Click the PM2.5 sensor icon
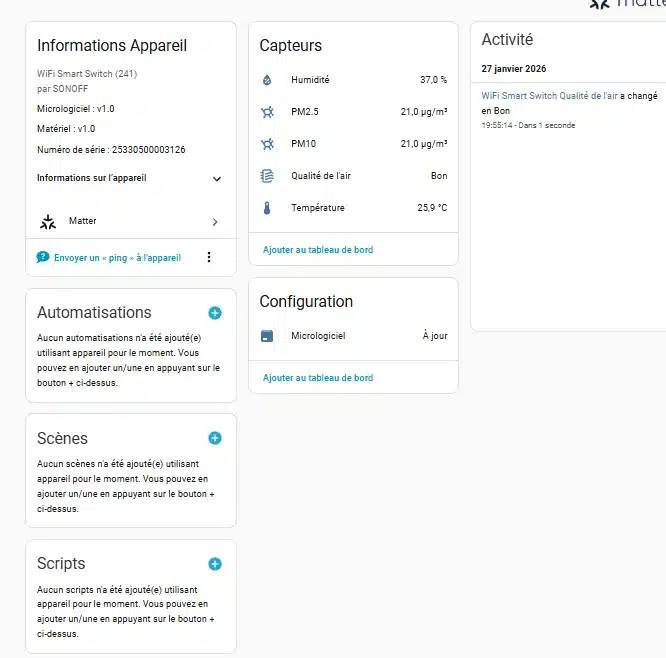Viewport: 666px width, 658px height. pos(267,112)
